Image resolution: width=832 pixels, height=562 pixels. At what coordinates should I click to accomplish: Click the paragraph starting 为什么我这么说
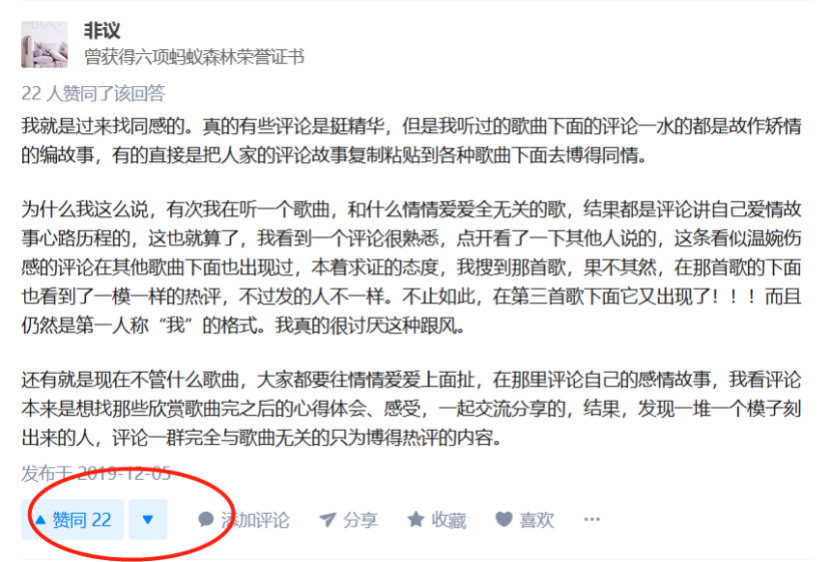(x=411, y=267)
